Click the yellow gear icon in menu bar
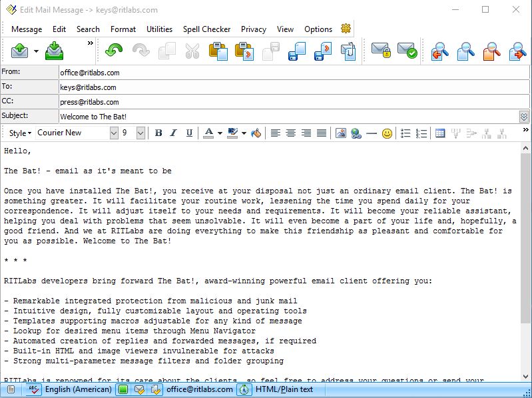Screen dimensions: 532x398 [x=346, y=29]
